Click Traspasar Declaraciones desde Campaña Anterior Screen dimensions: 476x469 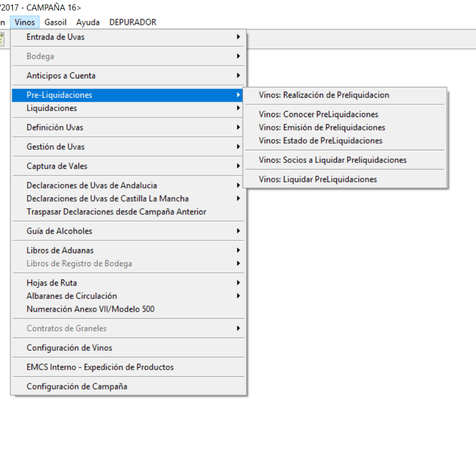[117, 212]
